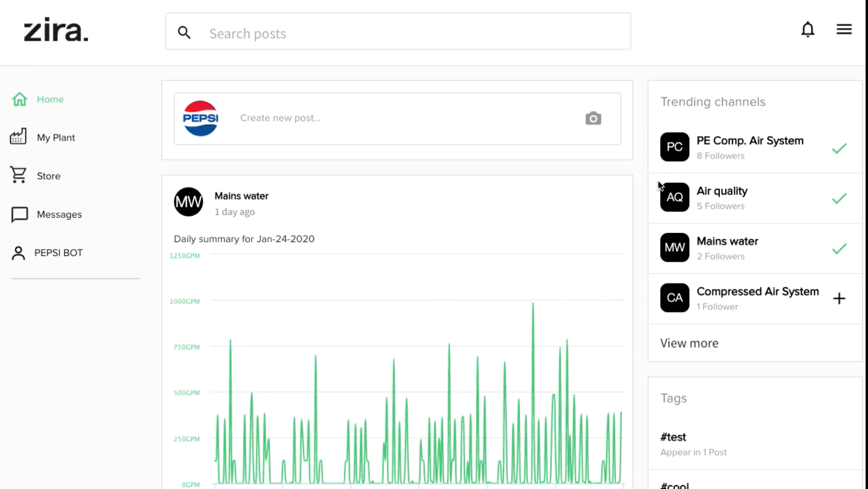Image resolution: width=868 pixels, height=489 pixels.
Task: Expand trending channels with View more
Action: pos(689,343)
